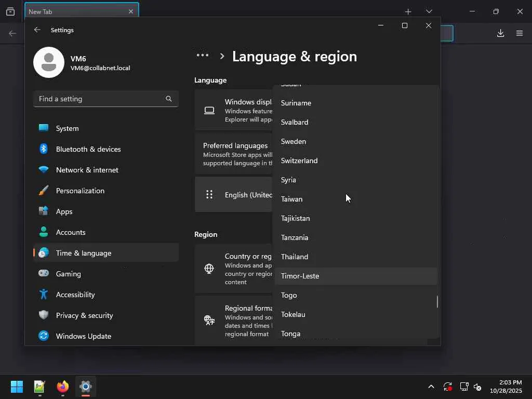Go back using Settings back arrow
Image resolution: width=532 pixels, height=399 pixels.
tap(37, 30)
